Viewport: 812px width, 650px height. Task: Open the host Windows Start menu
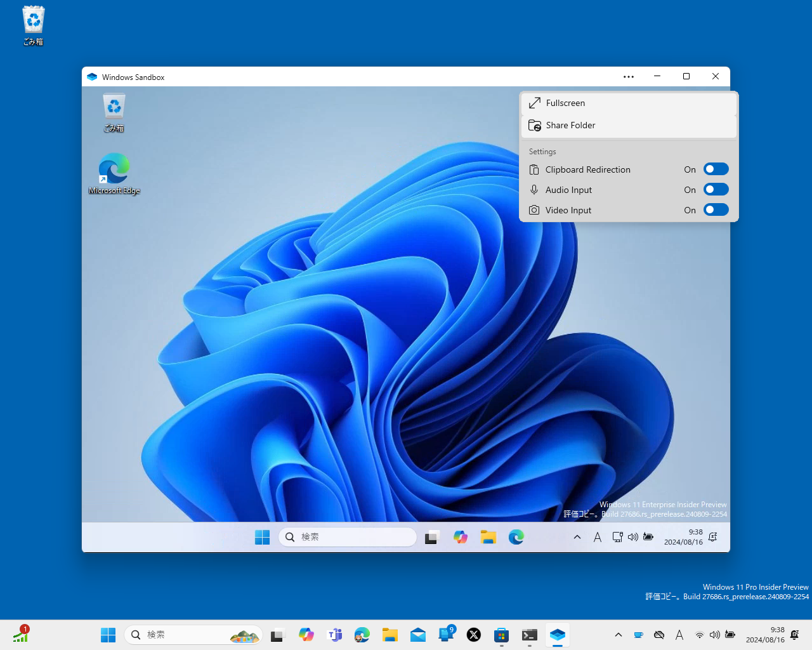click(108, 635)
